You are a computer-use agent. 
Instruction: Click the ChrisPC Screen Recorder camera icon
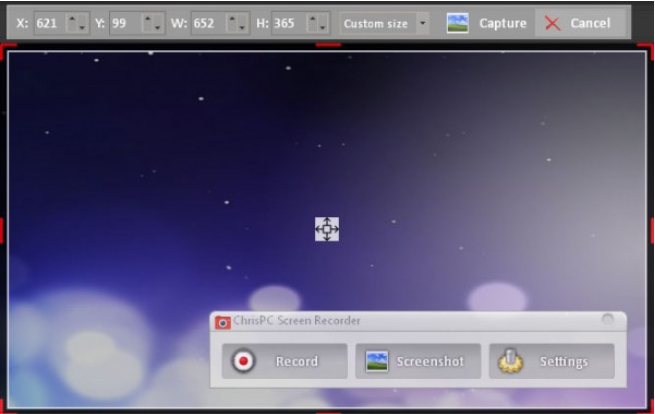tap(223, 322)
